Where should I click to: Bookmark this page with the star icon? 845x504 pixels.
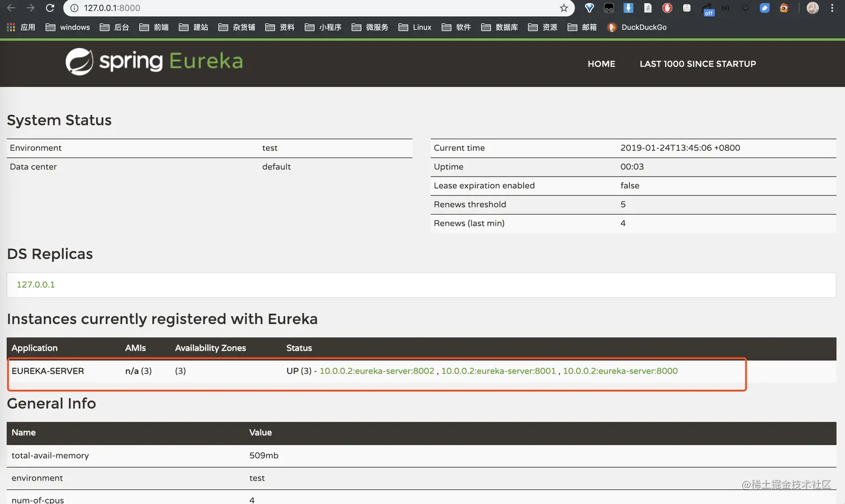pos(564,8)
